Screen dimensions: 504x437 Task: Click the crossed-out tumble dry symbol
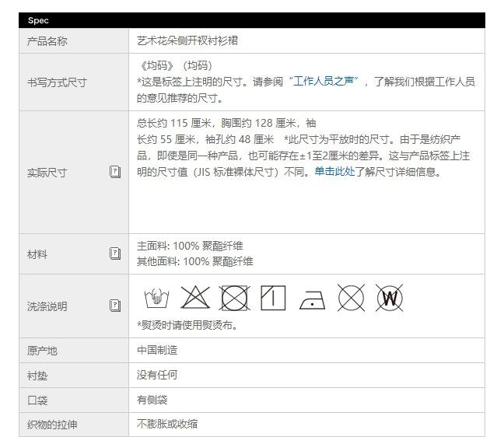234,298
